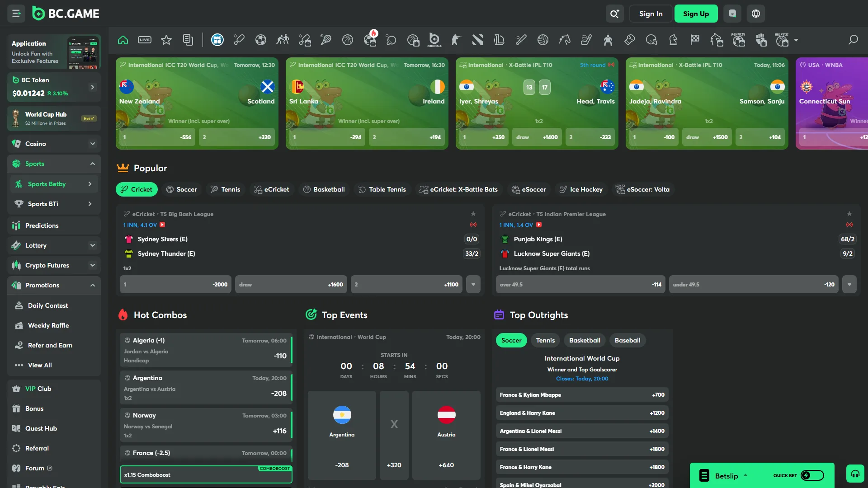Viewport: 868px width, 488px height.
Task: Show more sports via the sports bar arrow
Action: (796, 40)
